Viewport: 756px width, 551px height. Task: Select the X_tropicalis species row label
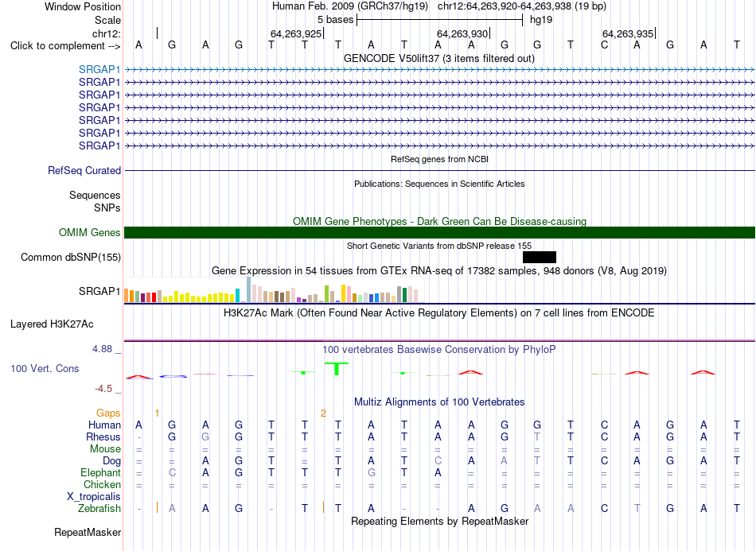pos(94,497)
